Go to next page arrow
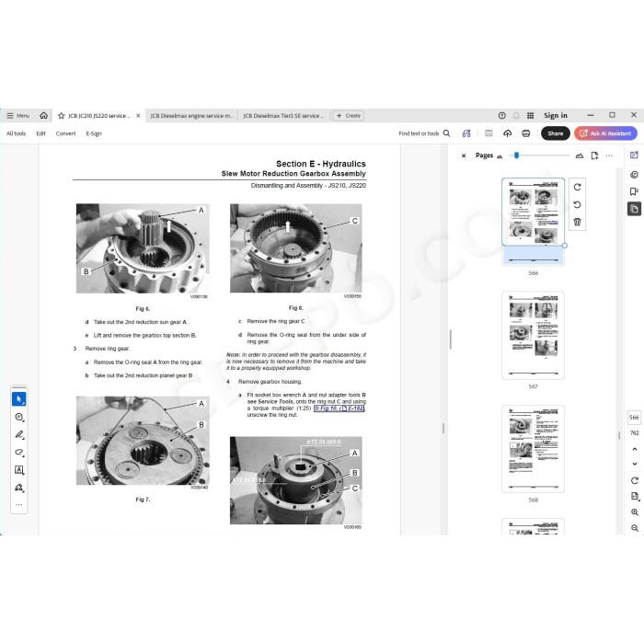This screenshot has width=644, height=644. [635, 464]
